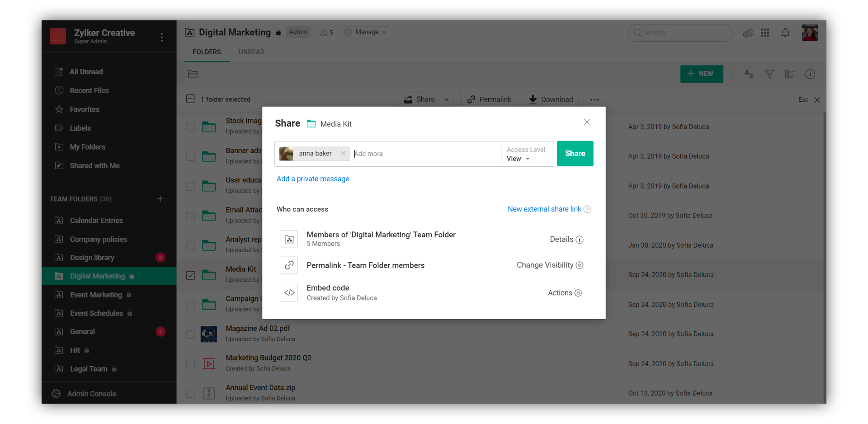The image size is (868, 424).
Task: Remove anna baker from share recipients
Action: (343, 154)
